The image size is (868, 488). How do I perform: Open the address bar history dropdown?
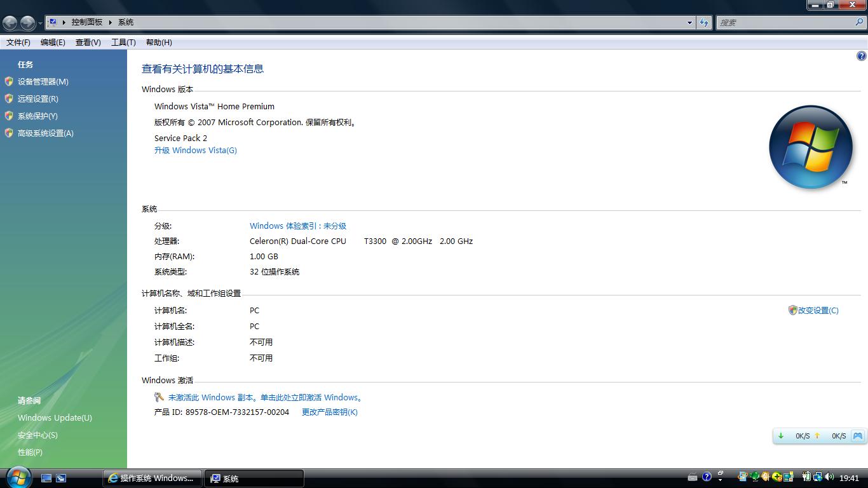[x=689, y=22]
